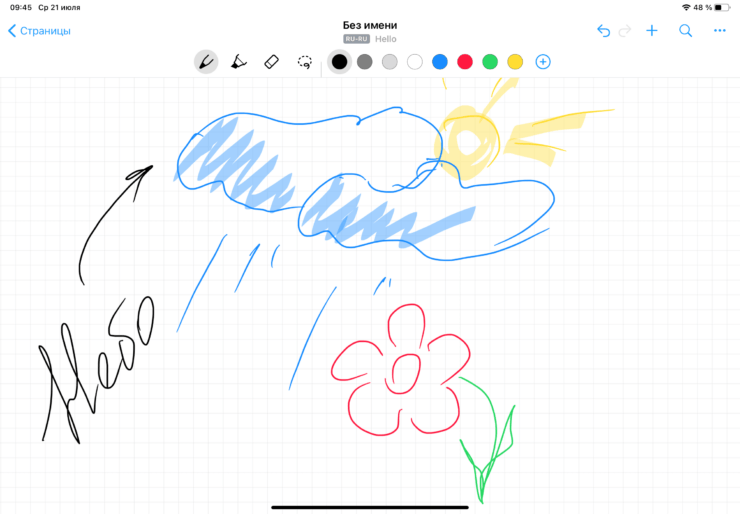The width and height of the screenshot is (740, 514).
Task: Add a new page with plus icon
Action: tap(652, 31)
